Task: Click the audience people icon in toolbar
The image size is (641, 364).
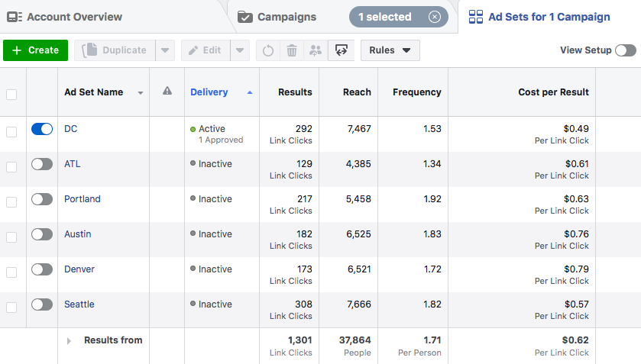Action: tap(315, 50)
